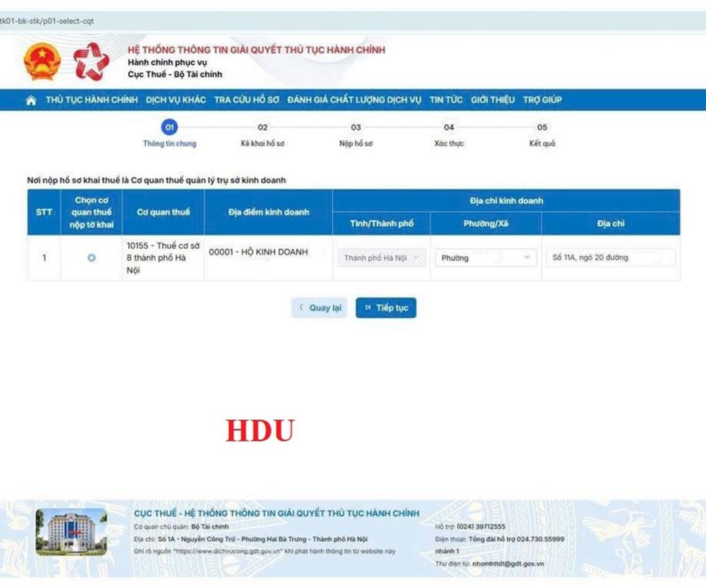Image resolution: width=706 pixels, height=588 pixels.
Task: Click the red star tax department logo
Action: (91, 62)
